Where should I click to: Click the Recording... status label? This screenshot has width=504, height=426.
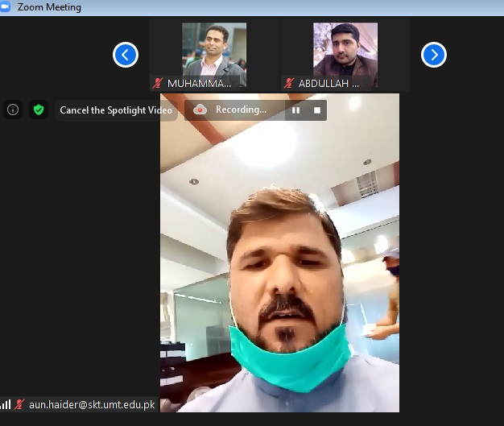point(241,110)
